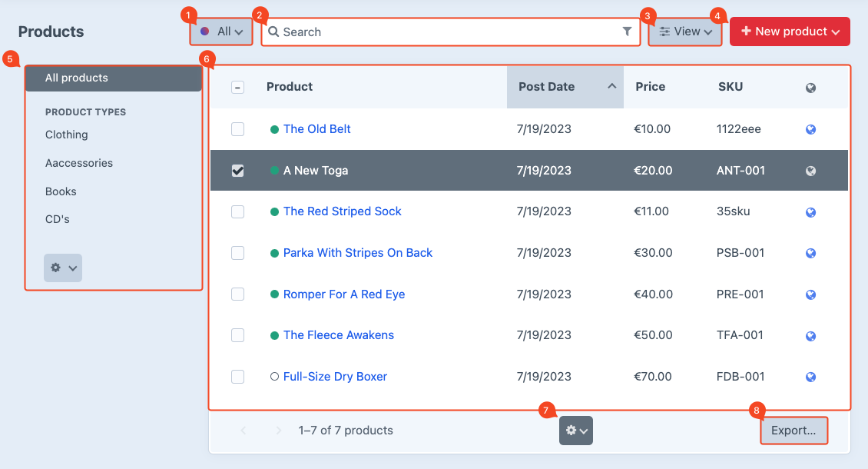This screenshot has width=868, height=469.
Task: Click the Export button
Action: [x=793, y=431]
